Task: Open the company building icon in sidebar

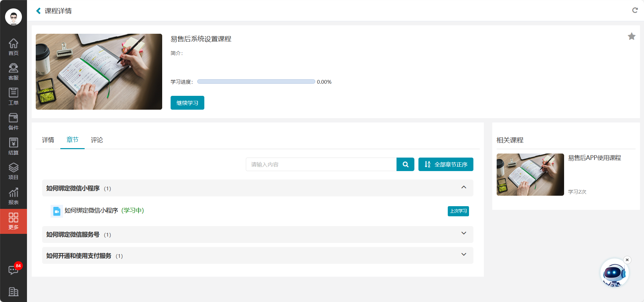Action: click(13, 292)
